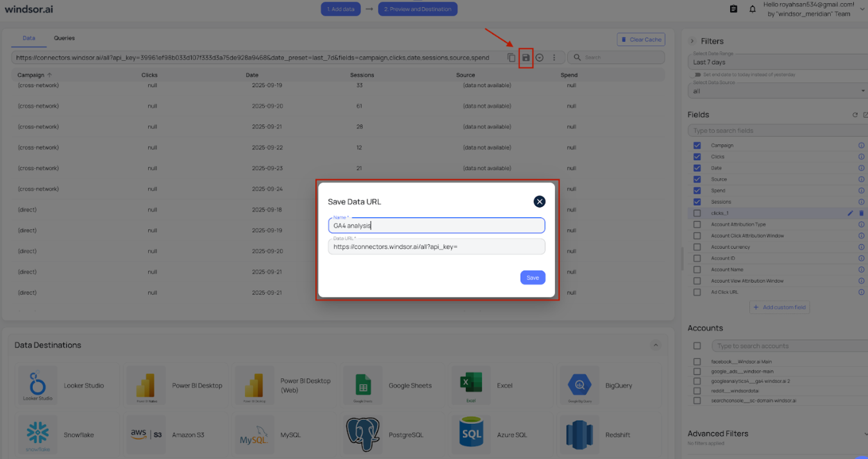Collapse the Data Destinations section
The image size is (868, 459).
[656, 344]
